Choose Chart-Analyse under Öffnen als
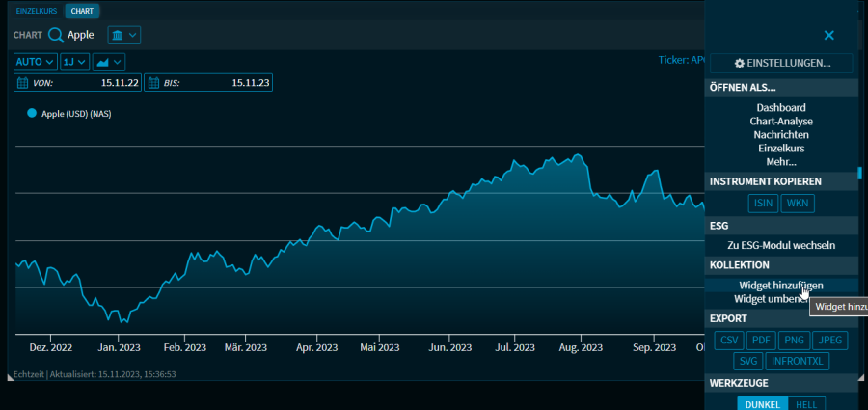The image size is (868, 410). pyautogui.click(x=781, y=122)
